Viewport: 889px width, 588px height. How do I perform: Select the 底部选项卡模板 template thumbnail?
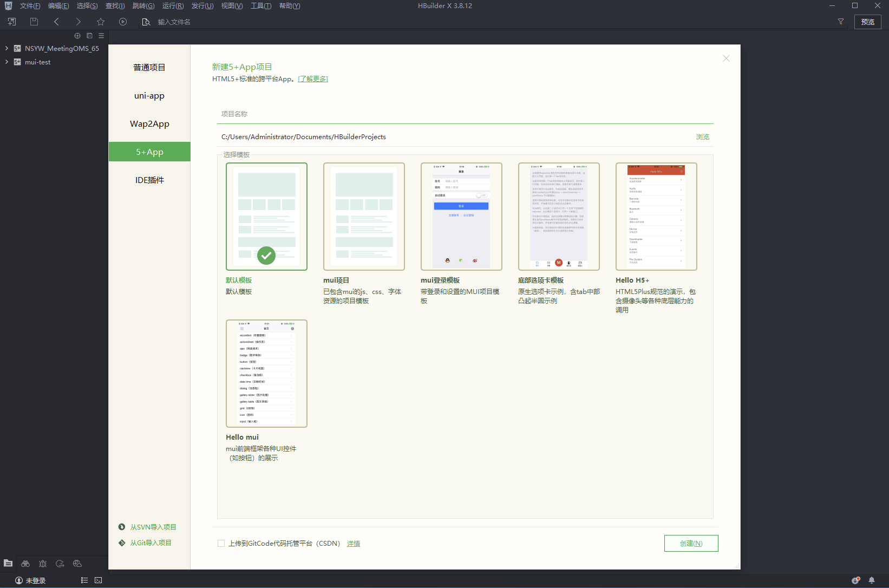(x=559, y=217)
